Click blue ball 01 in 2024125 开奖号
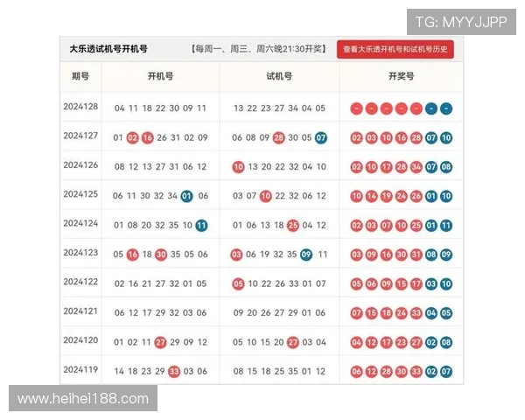 [431, 196]
